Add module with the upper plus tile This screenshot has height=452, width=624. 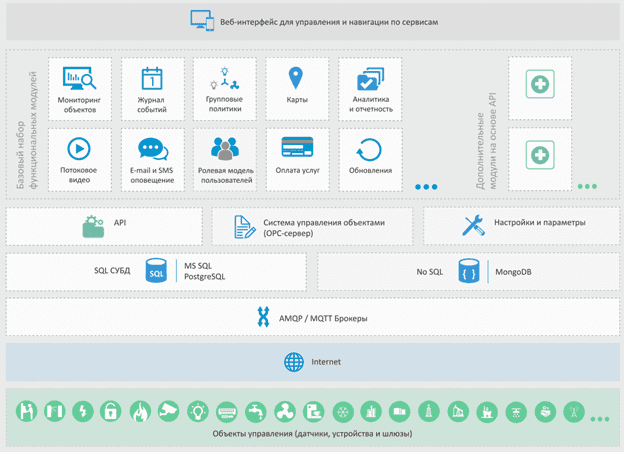pos(540,86)
